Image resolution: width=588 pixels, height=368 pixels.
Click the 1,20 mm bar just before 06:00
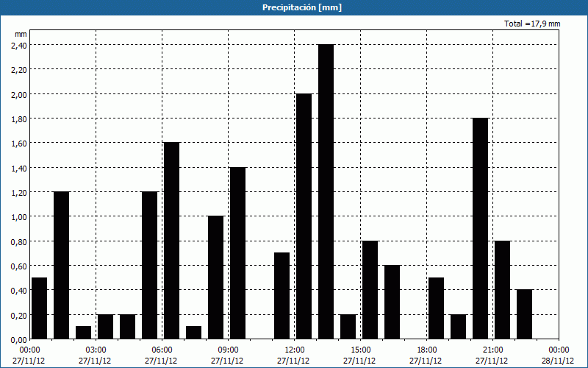pos(150,266)
